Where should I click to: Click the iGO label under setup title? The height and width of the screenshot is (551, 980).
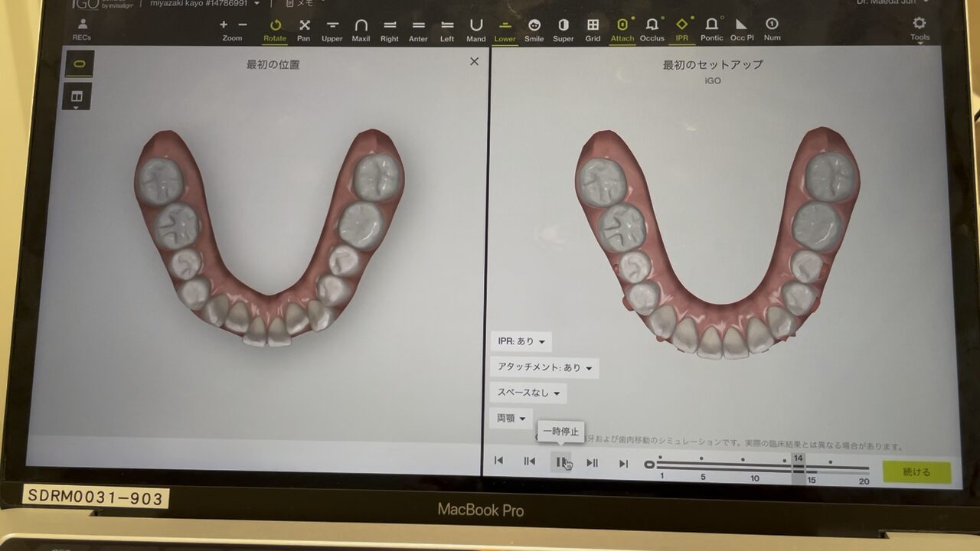tap(713, 81)
